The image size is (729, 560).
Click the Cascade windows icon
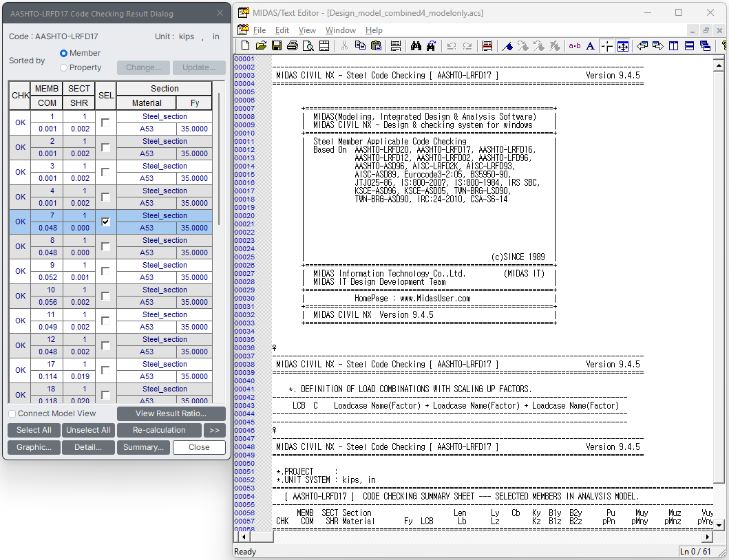coord(706,45)
